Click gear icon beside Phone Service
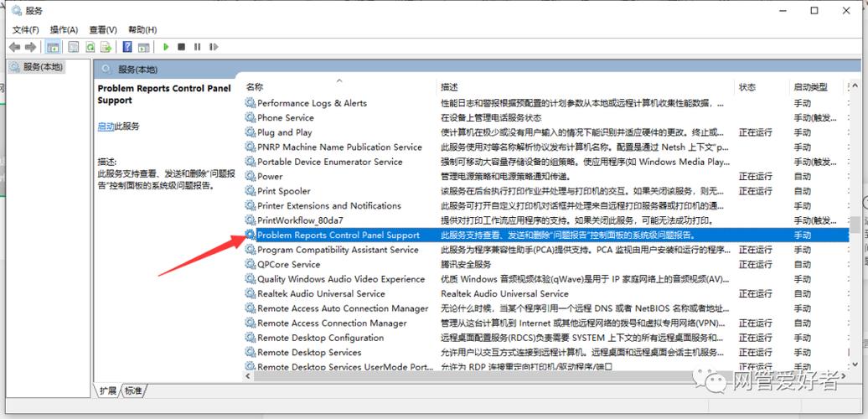This screenshot has height=419, width=868. coord(251,117)
